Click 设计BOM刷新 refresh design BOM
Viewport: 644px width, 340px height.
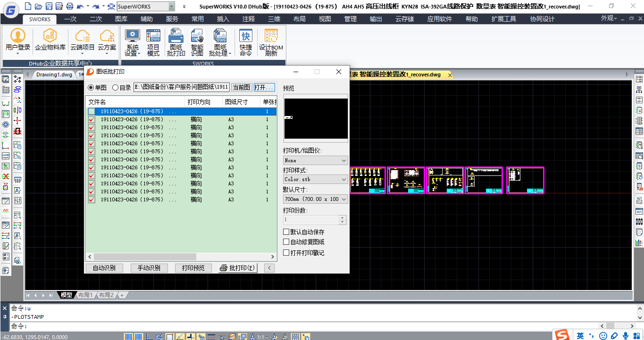271,42
